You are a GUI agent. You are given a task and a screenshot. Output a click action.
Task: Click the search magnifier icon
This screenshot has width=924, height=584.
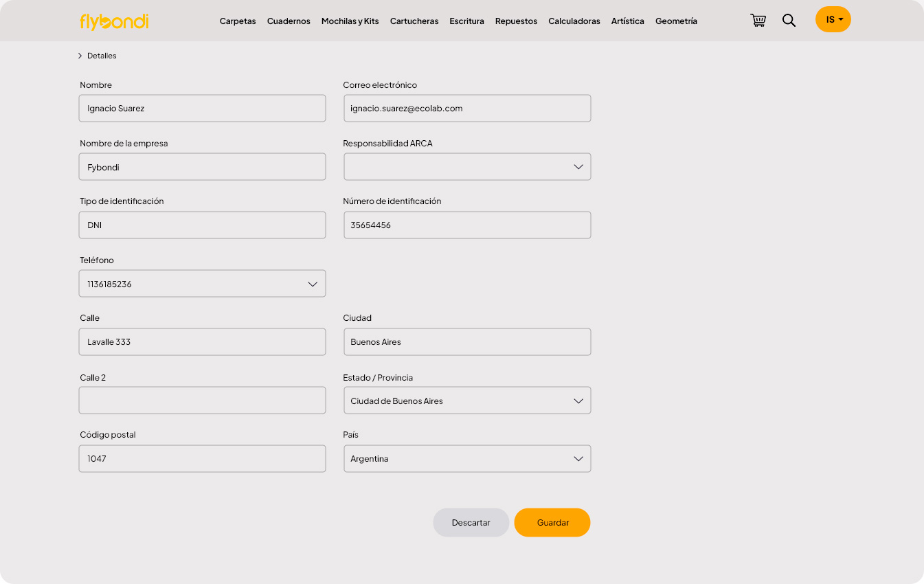(x=789, y=20)
